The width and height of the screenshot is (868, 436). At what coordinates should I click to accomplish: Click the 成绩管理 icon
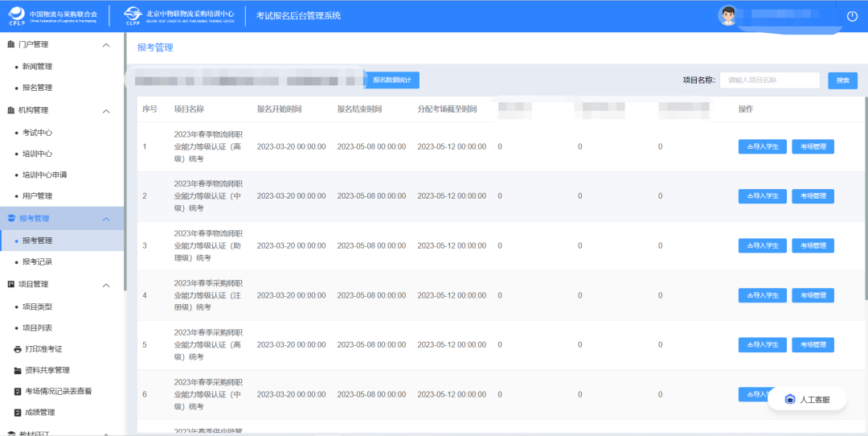click(x=17, y=412)
